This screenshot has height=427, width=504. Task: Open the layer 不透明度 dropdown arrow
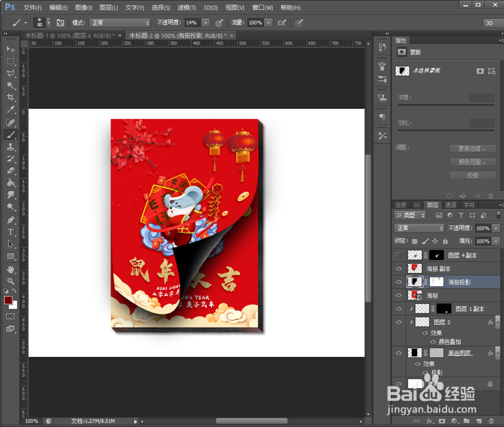click(x=496, y=228)
